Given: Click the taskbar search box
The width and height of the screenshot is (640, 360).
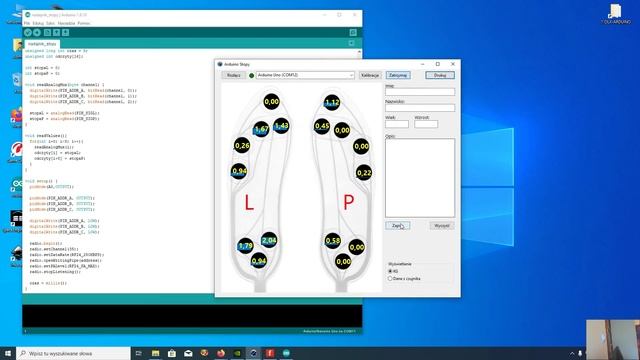Looking at the screenshot, I should [73, 353].
